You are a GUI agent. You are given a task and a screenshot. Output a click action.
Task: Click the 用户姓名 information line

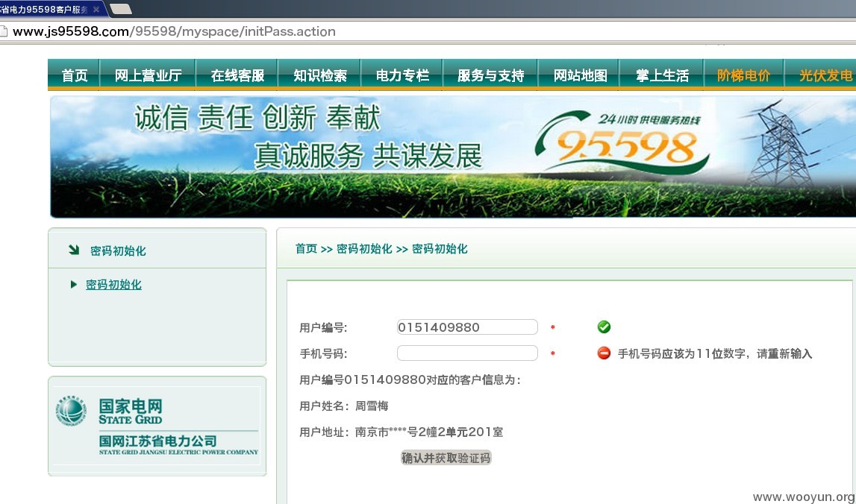344,406
